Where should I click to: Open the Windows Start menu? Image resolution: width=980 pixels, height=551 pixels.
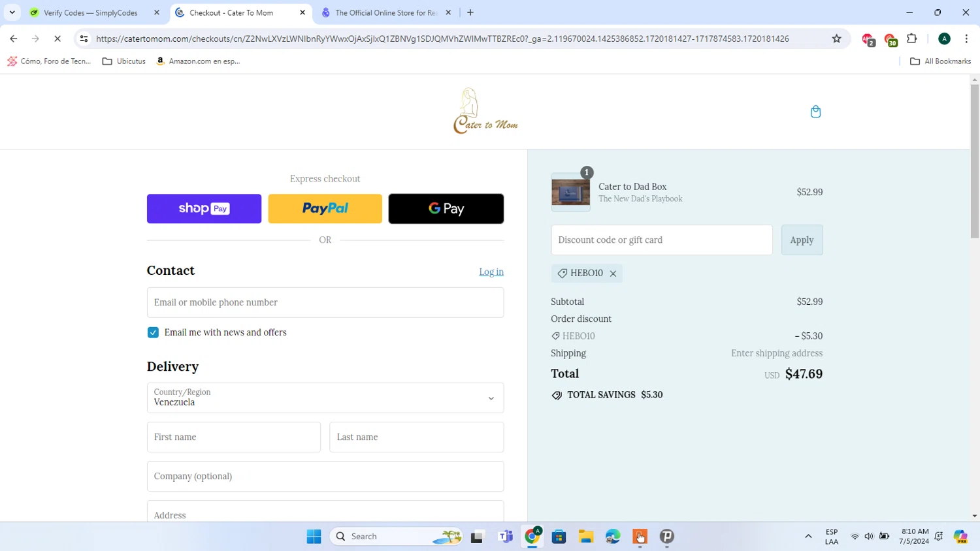[x=314, y=537]
